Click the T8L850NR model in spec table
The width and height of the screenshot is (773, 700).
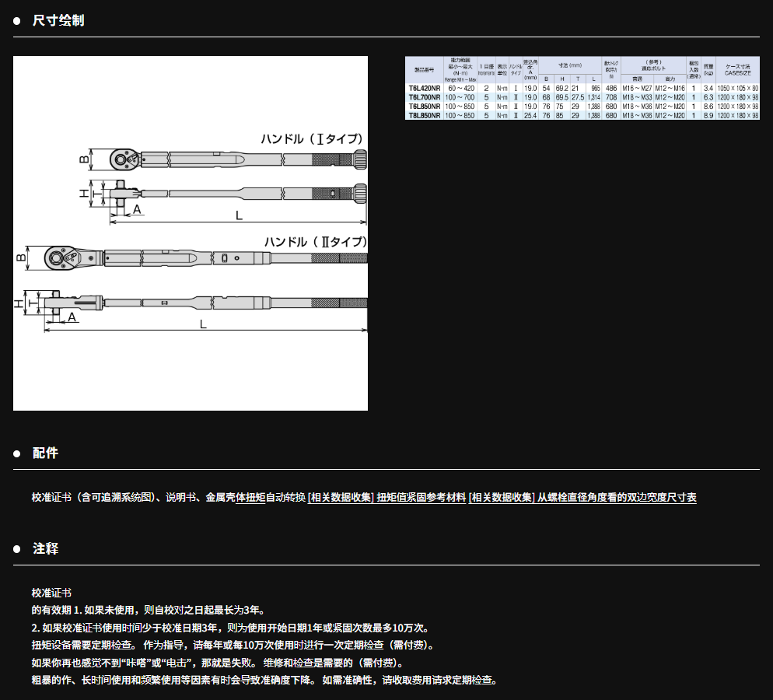tap(424, 115)
